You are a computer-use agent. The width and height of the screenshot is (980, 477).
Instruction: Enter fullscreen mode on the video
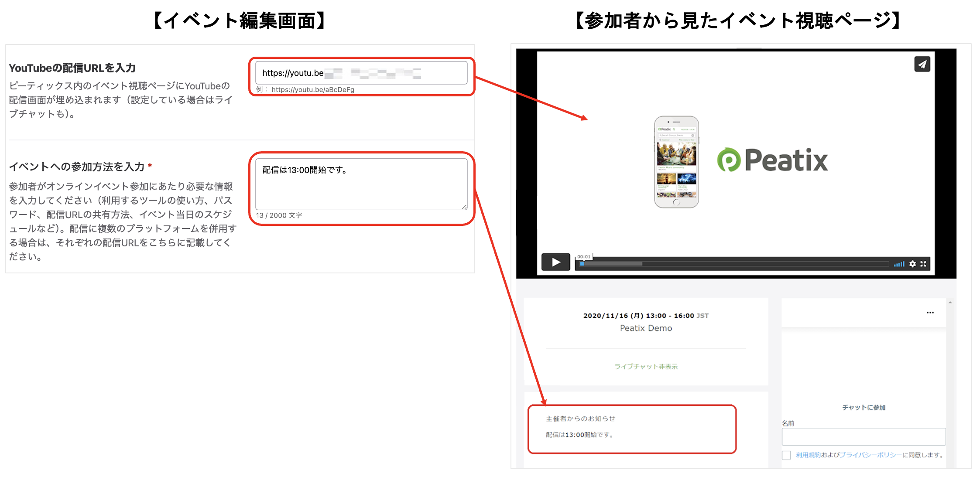(x=923, y=264)
